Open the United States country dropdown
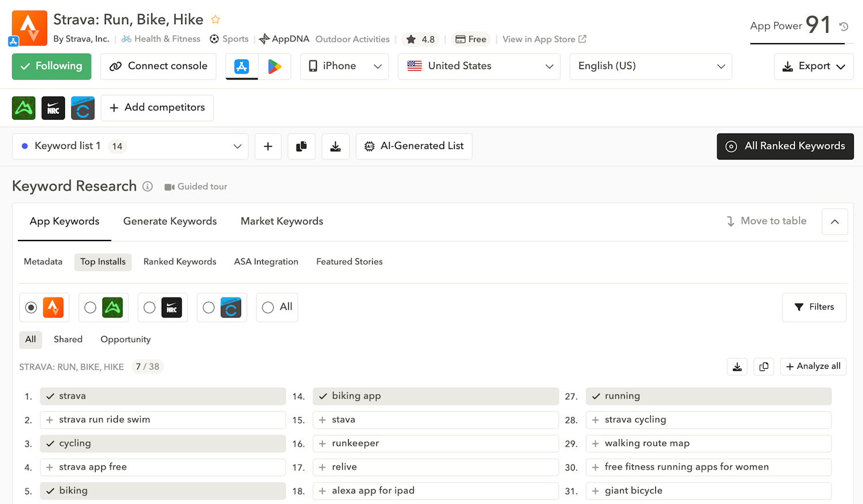Viewport: 863px width, 504px height. tap(479, 66)
